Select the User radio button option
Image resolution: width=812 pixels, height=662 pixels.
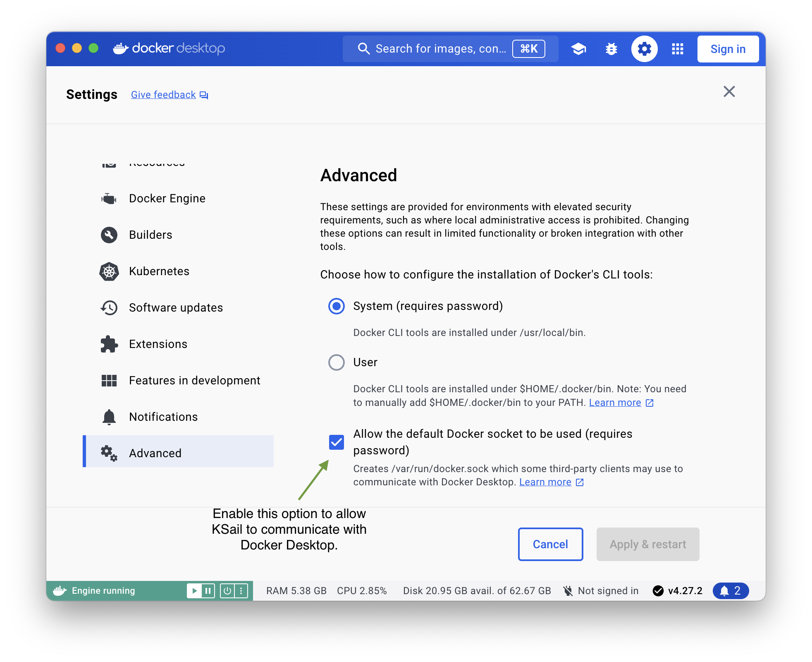tap(336, 363)
